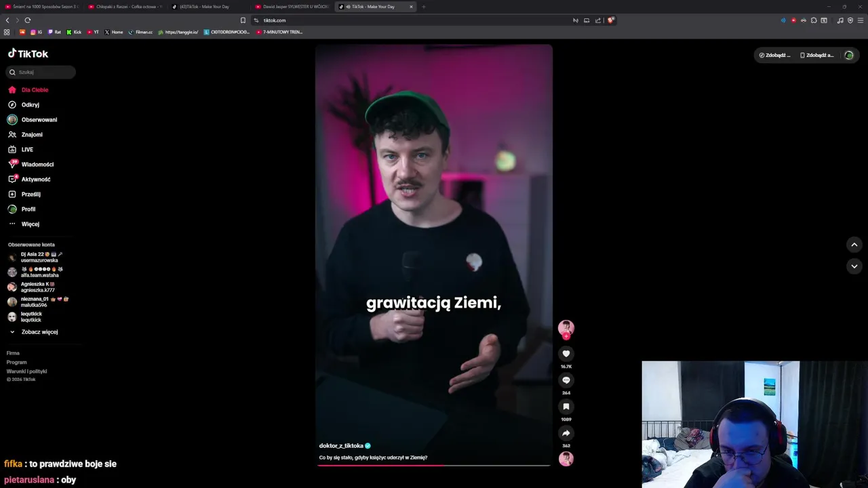Click the Zdobądź a... app button

[816, 55]
